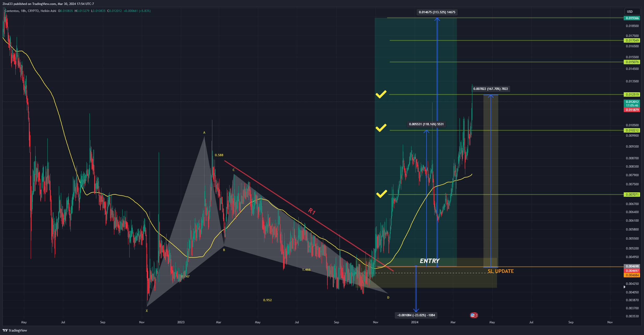Click the 2023 label on time axis

point(181,322)
